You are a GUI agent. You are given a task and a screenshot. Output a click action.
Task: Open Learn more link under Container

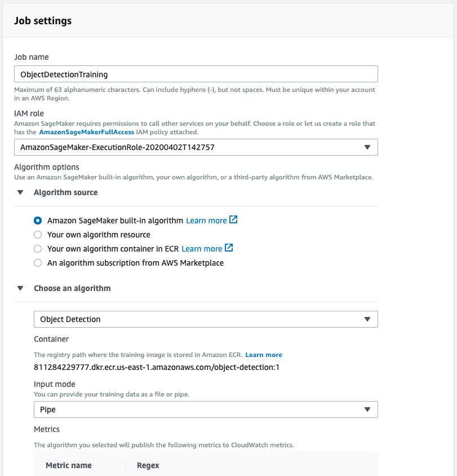pyautogui.click(x=264, y=355)
